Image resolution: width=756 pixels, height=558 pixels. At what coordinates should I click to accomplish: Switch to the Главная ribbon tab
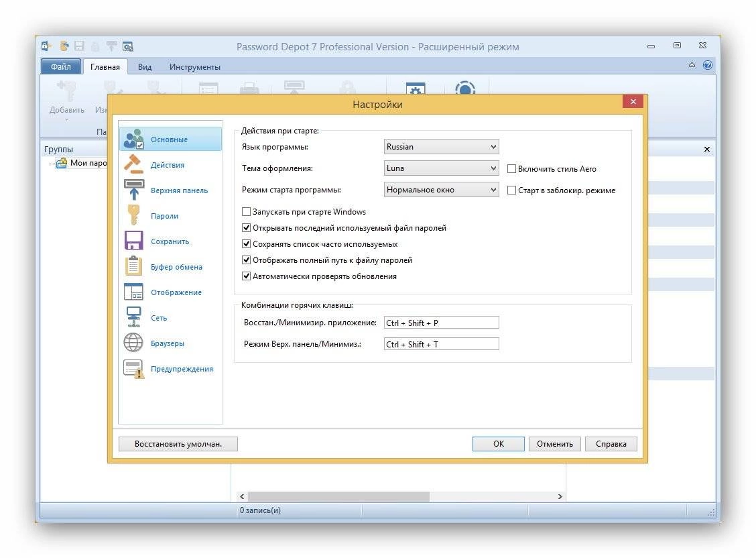tap(105, 66)
